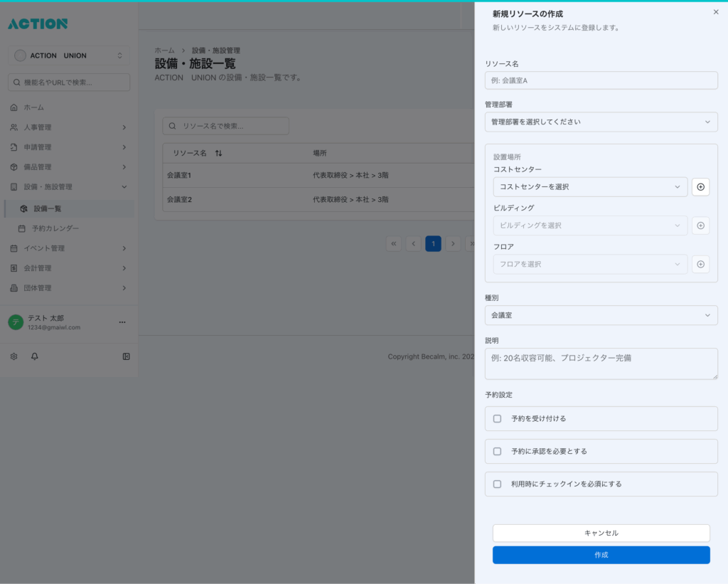This screenshot has width=728, height=584.
Task: Open the 種別 dropdown showing 会議室
Action: (x=601, y=315)
